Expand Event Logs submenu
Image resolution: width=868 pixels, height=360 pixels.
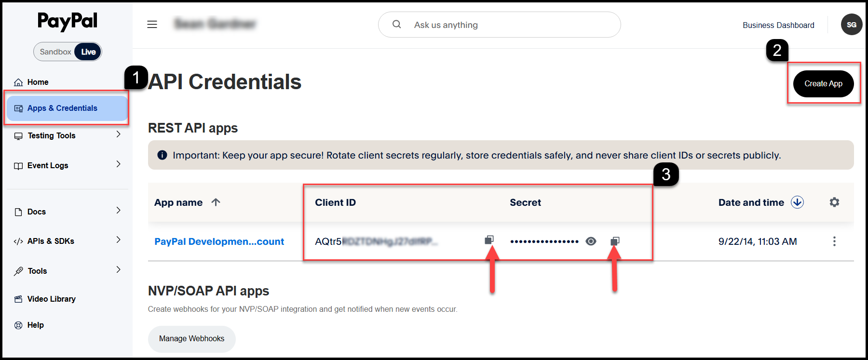(119, 164)
